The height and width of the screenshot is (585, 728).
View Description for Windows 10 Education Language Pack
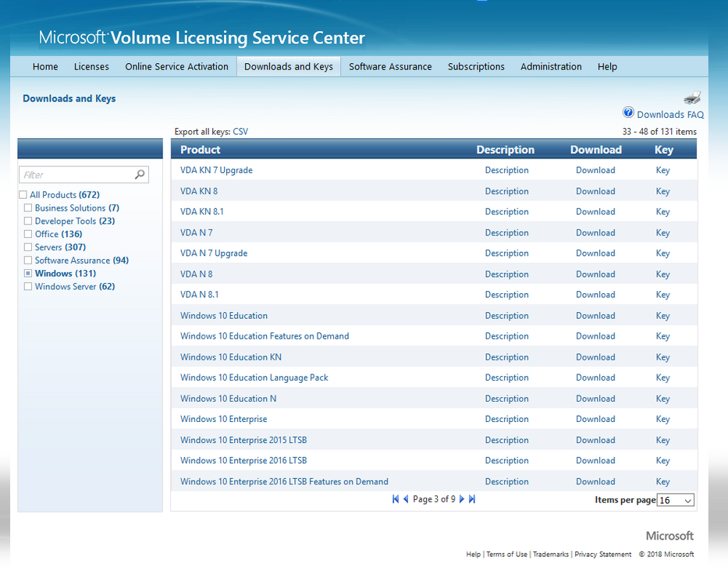tap(506, 378)
